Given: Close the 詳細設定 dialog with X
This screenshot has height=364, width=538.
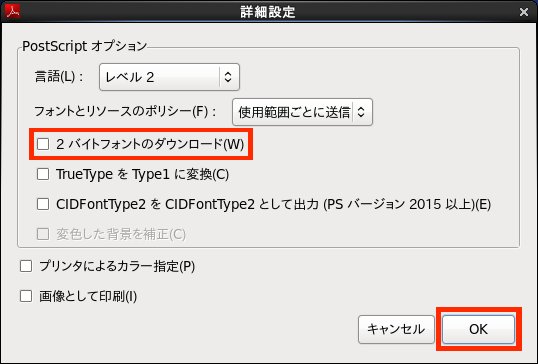Looking at the screenshot, I should point(524,12).
